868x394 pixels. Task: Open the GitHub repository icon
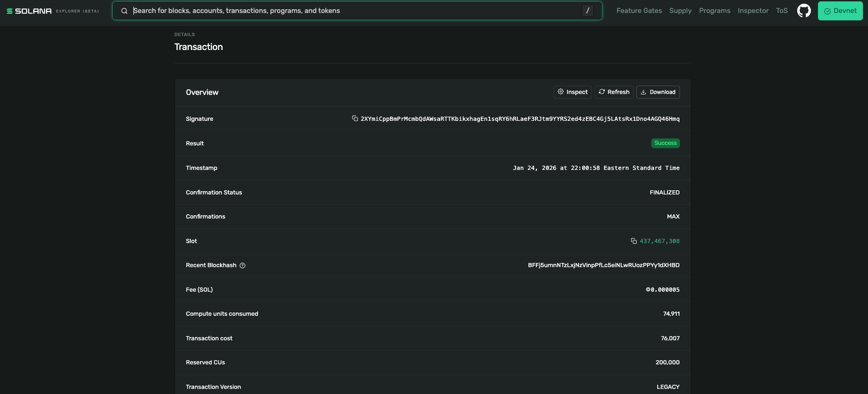pyautogui.click(x=804, y=11)
